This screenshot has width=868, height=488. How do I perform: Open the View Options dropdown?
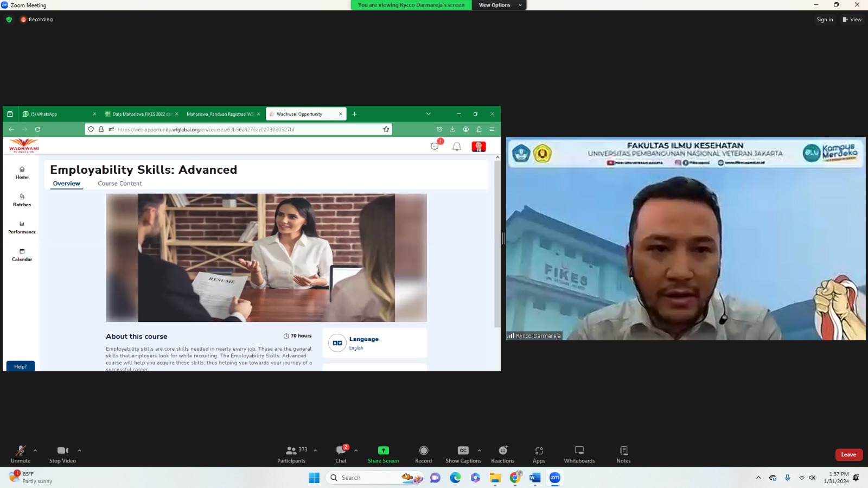[x=499, y=5]
